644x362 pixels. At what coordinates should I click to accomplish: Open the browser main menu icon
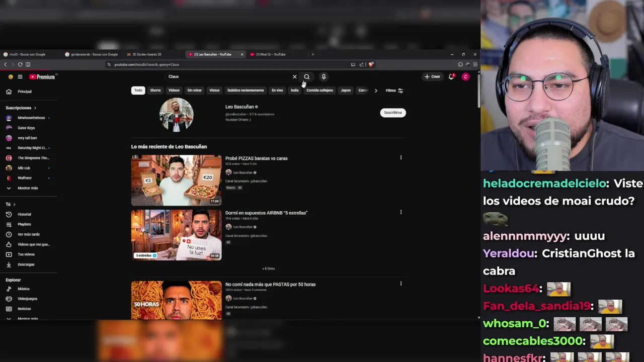coord(475,64)
